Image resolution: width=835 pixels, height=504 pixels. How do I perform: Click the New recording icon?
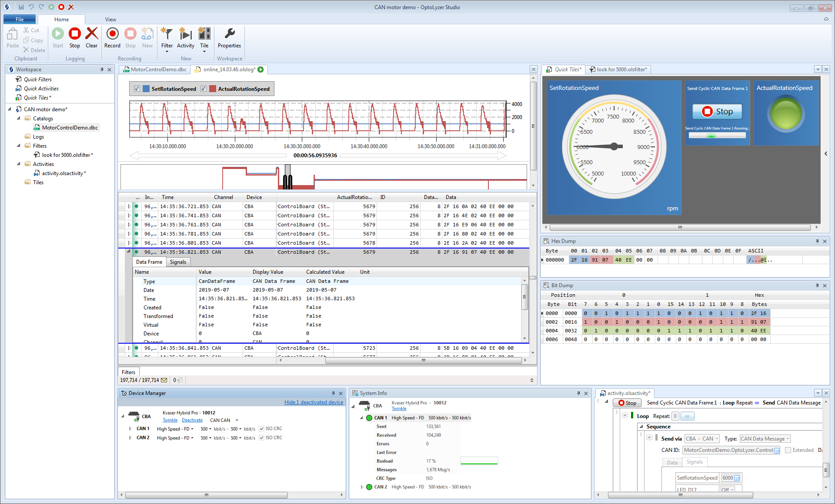point(147,34)
